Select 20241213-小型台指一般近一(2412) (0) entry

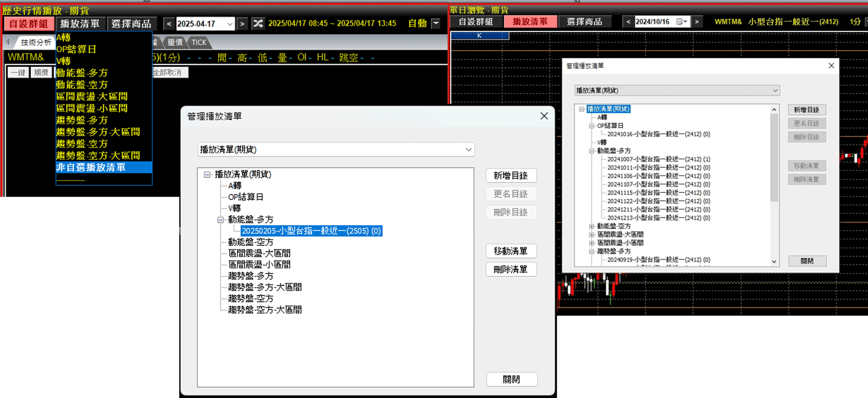[658, 218]
